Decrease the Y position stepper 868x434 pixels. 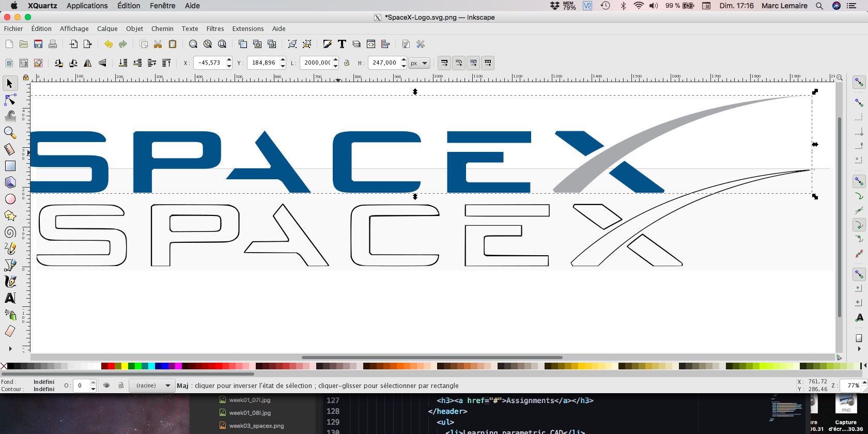[x=283, y=66]
